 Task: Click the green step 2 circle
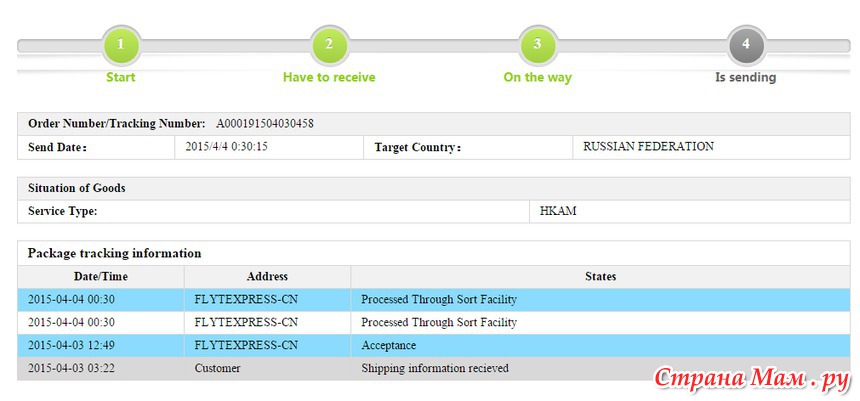(329, 45)
